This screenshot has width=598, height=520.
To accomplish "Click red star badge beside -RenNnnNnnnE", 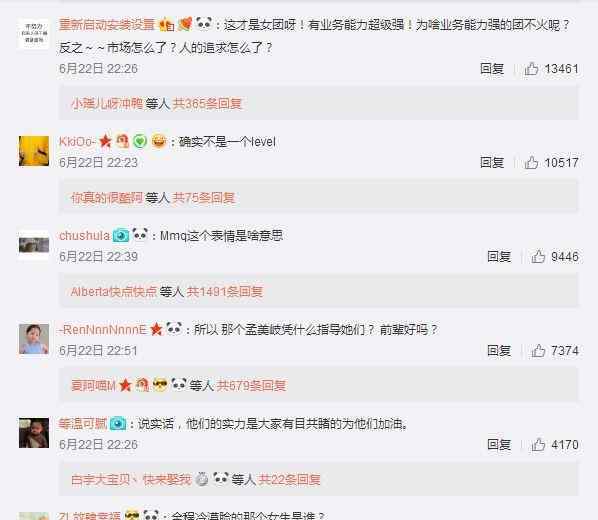I will pos(156,329).
